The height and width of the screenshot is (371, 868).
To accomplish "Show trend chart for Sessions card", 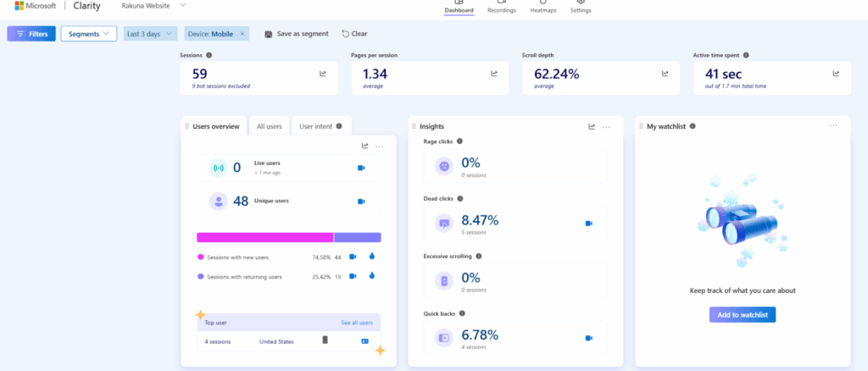I will (x=323, y=74).
